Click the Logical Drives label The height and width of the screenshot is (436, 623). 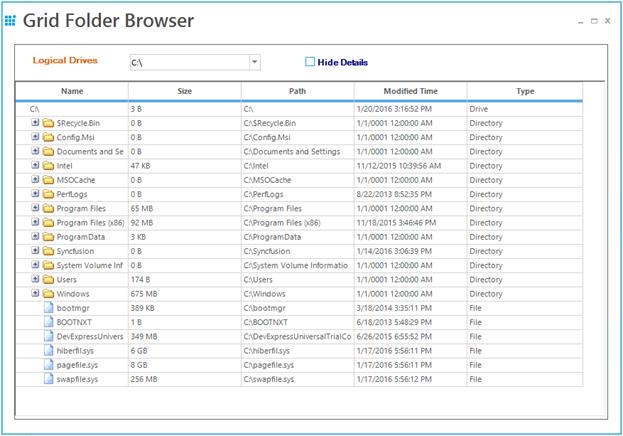pyautogui.click(x=65, y=60)
